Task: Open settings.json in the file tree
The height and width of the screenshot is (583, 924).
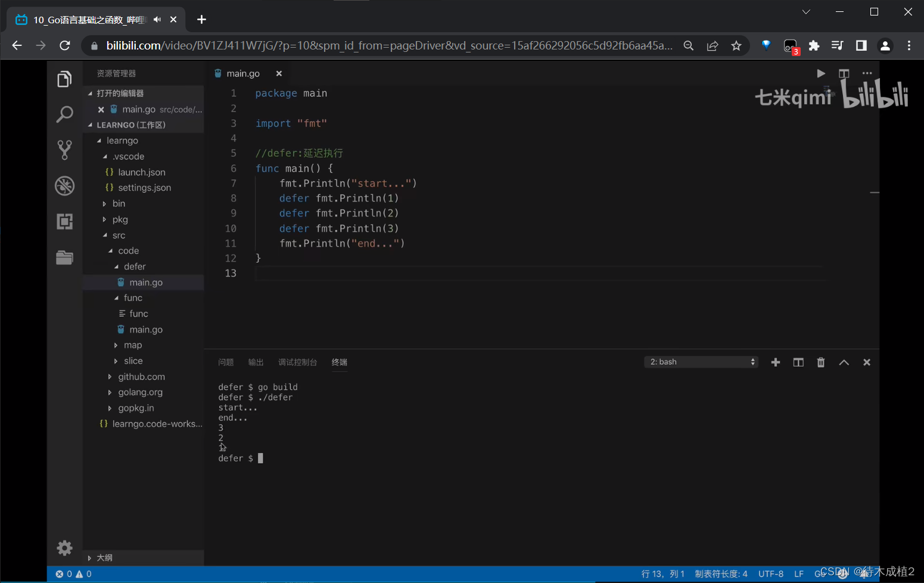Action: click(143, 188)
